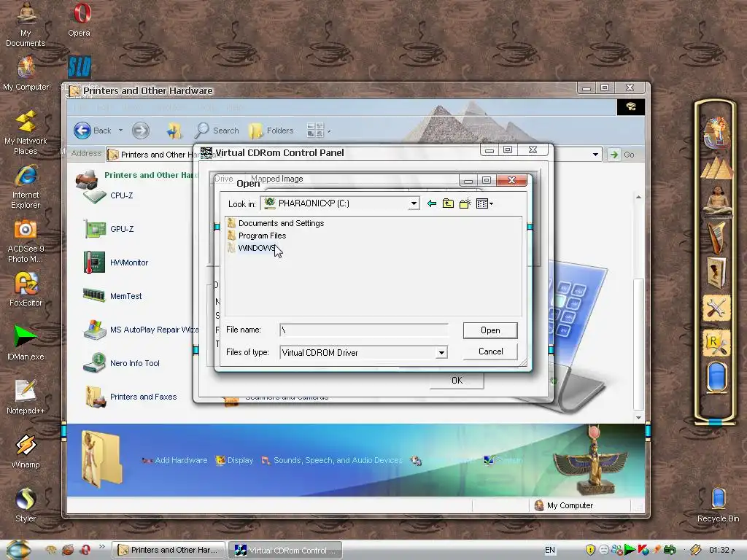Expand the Address bar dropdown

595,155
